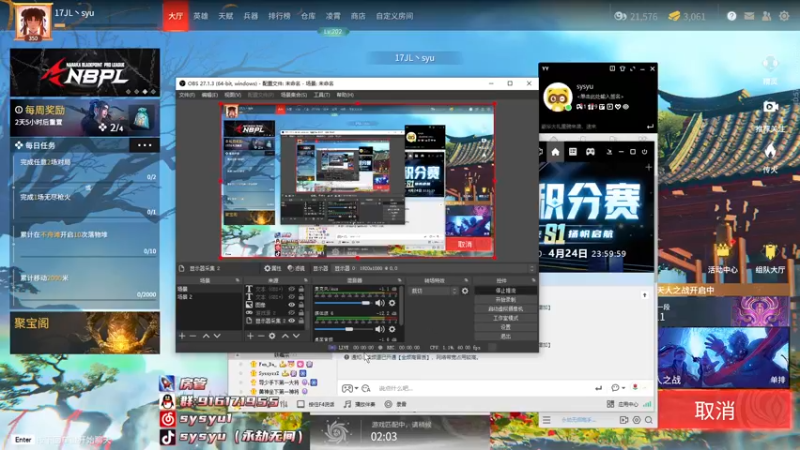800x450 pixels.
Task: Click the YY search magnifier icon
Action: (x=648, y=420)
